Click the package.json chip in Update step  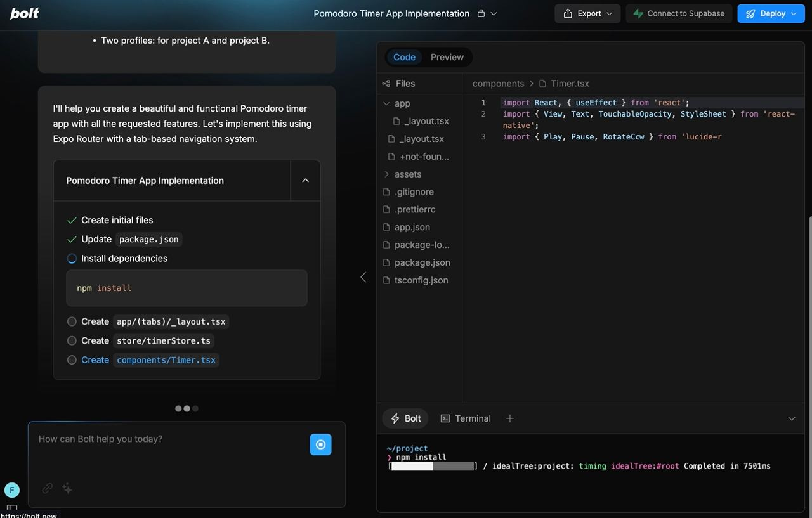pos(149,240)
